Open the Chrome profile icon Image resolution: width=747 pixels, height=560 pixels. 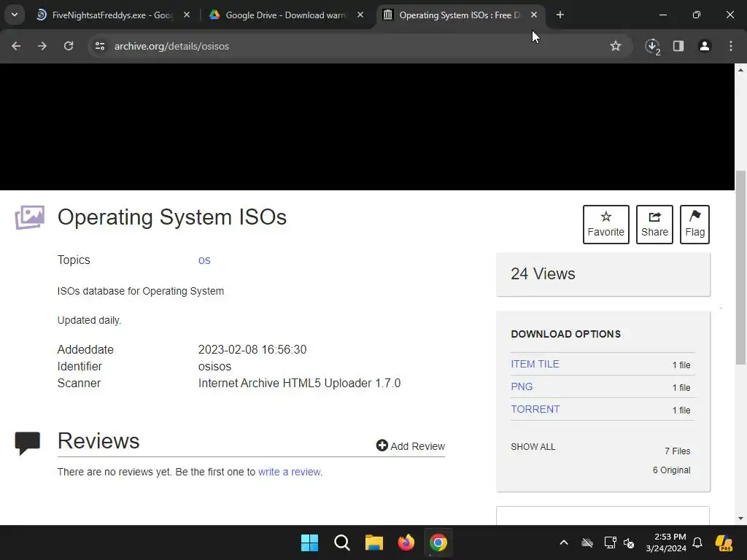tap(705, 46)
